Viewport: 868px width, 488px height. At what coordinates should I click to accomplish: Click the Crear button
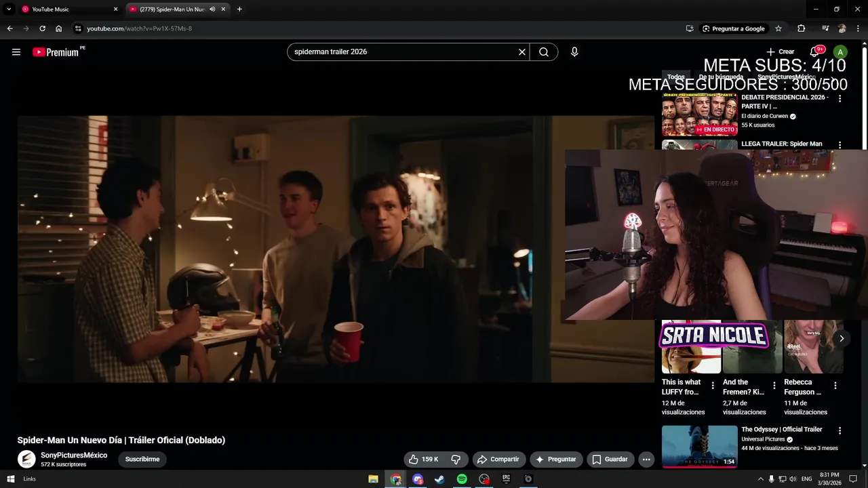tap(781, 52)
